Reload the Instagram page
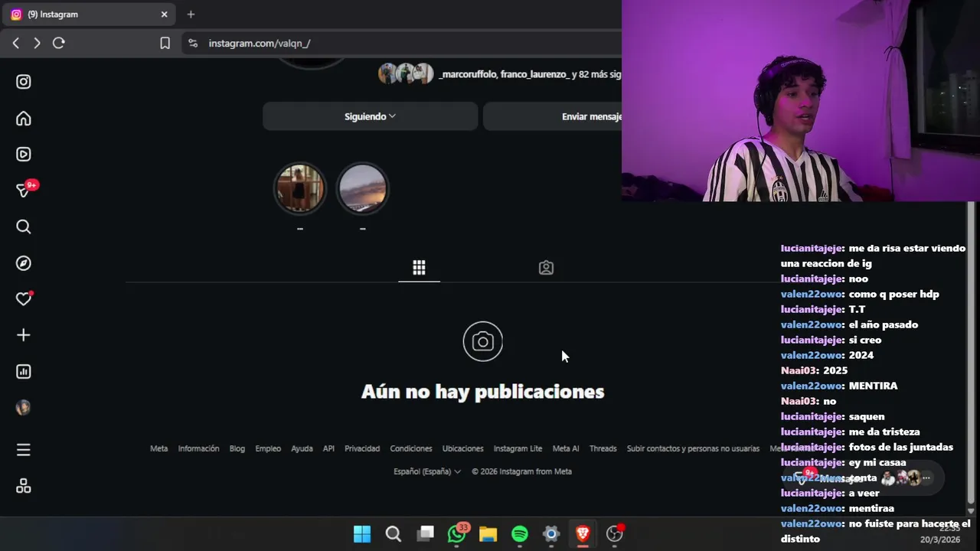 [x=58, y=43]
